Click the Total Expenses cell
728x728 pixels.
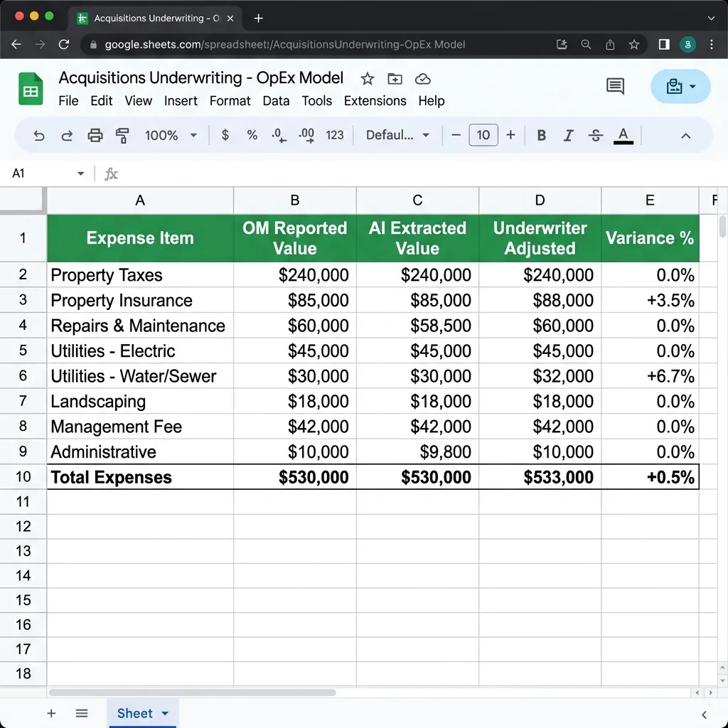point(140,477)
